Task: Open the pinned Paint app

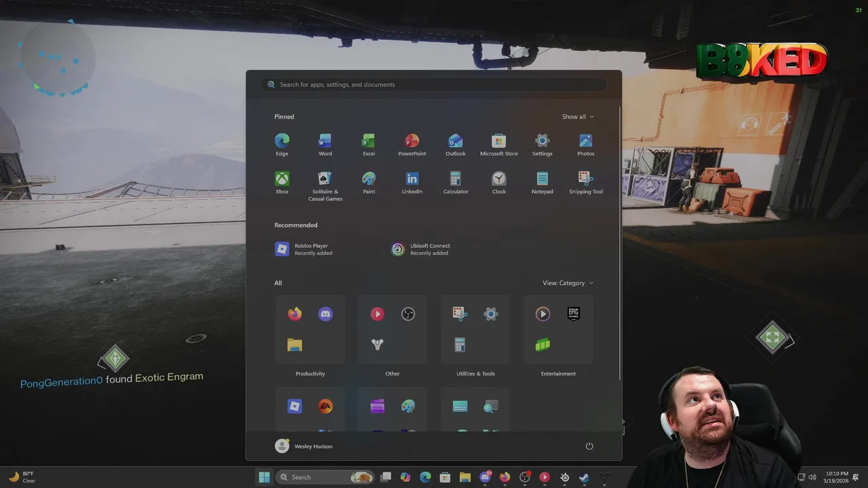Action: point(369,182)
